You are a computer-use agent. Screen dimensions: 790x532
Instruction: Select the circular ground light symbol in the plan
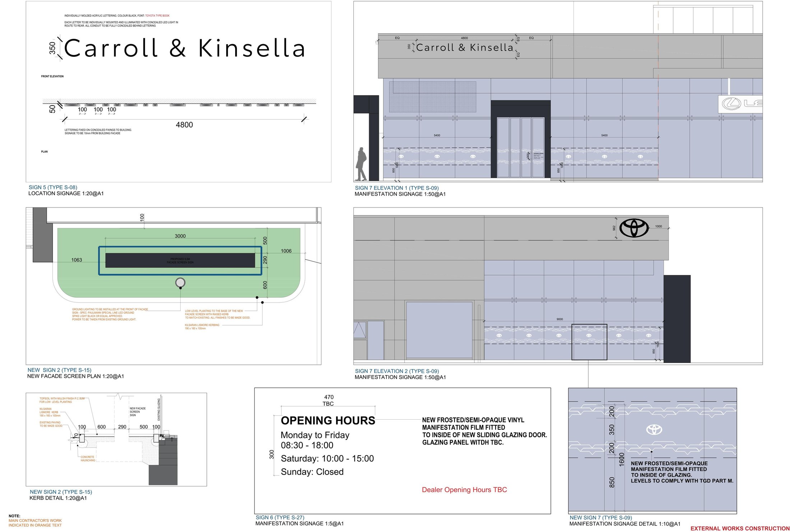(180, 283)
